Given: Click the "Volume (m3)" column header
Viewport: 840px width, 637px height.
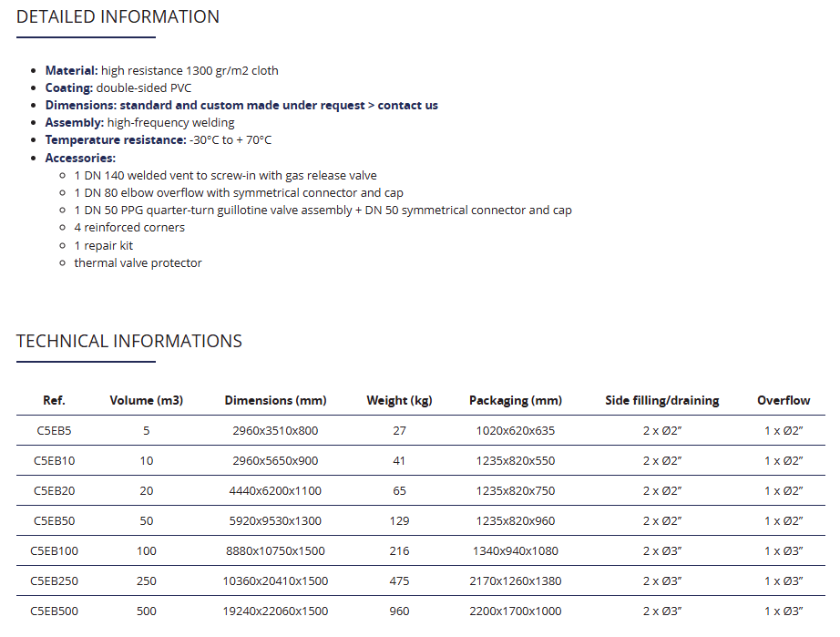Looking at the screenshot, I should point(147,400).
